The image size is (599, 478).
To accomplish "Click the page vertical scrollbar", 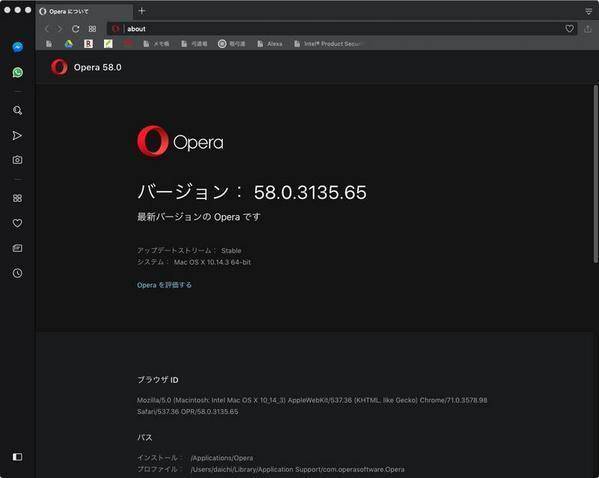I will tap(595, 174).
